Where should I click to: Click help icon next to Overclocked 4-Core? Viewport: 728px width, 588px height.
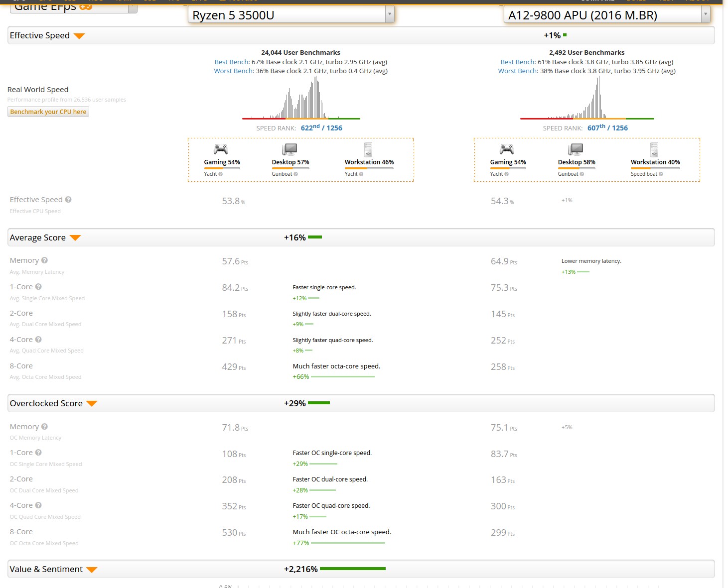38,505
